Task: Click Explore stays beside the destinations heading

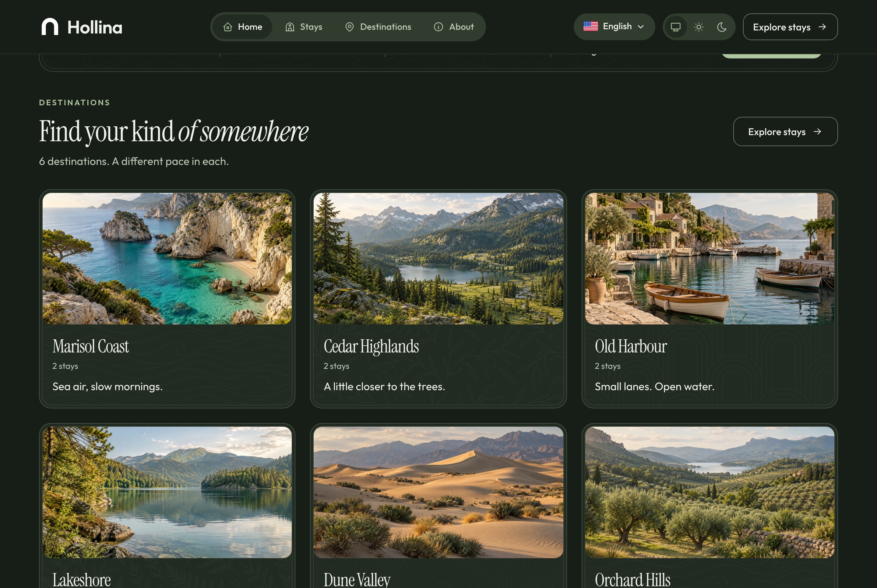Action: point(785,131)
